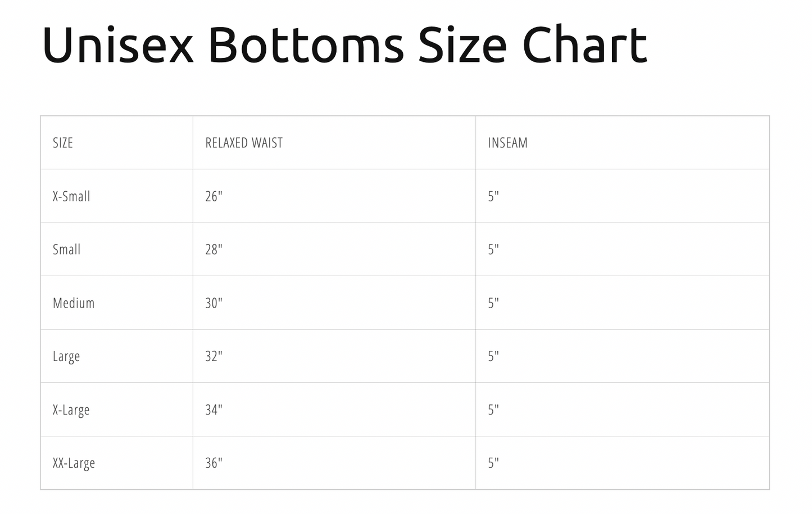812x514 pixels.
Task: Select the 36" waist measurement
Action: [x=214, y=463]
